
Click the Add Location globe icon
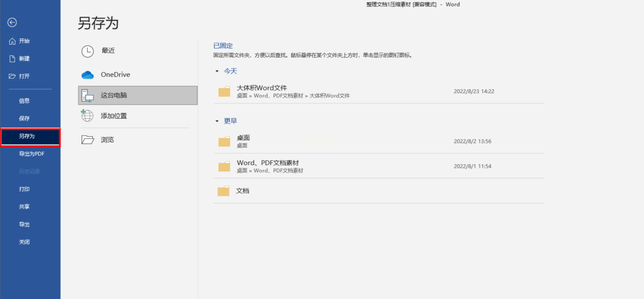[x=87, y=116]
